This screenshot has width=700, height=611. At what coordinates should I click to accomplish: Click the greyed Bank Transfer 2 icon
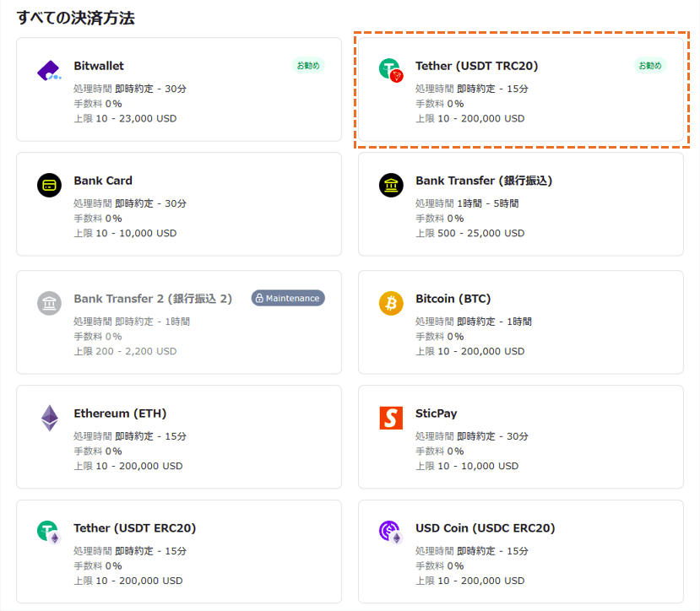(49, 303)
